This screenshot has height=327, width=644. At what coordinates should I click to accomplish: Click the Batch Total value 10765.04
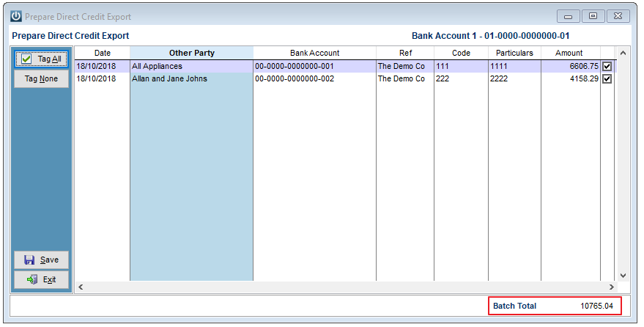[596, 306]
